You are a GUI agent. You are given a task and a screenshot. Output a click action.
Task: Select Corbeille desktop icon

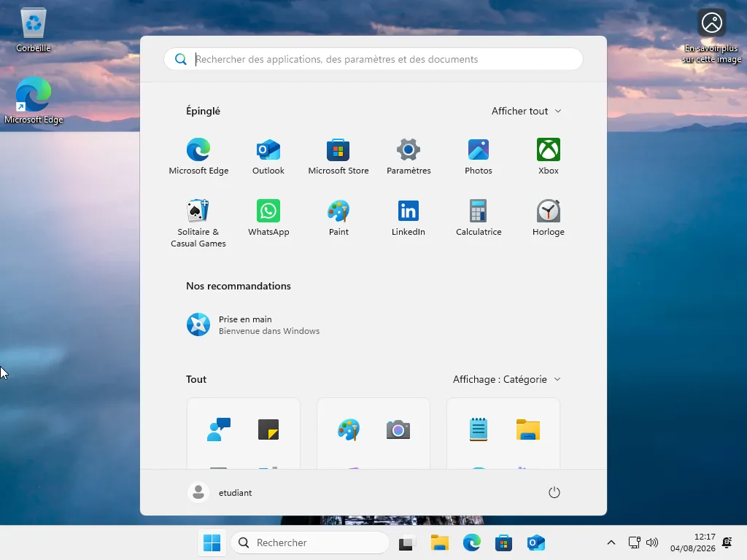pyautogui.click(x=34, y=29)
